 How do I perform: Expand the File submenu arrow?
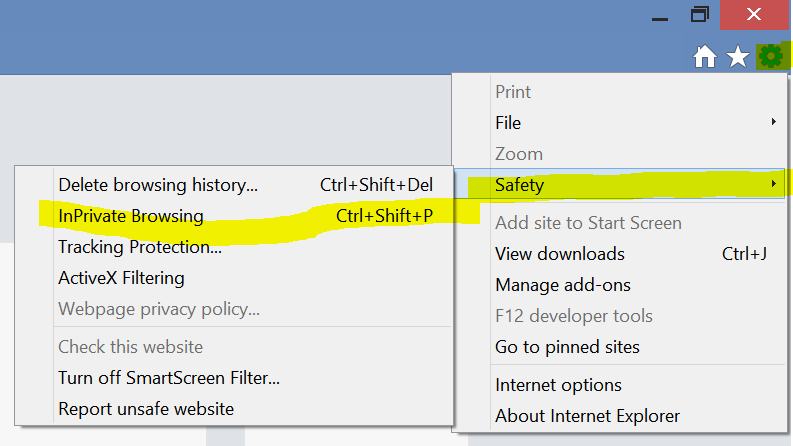point(773,123)
